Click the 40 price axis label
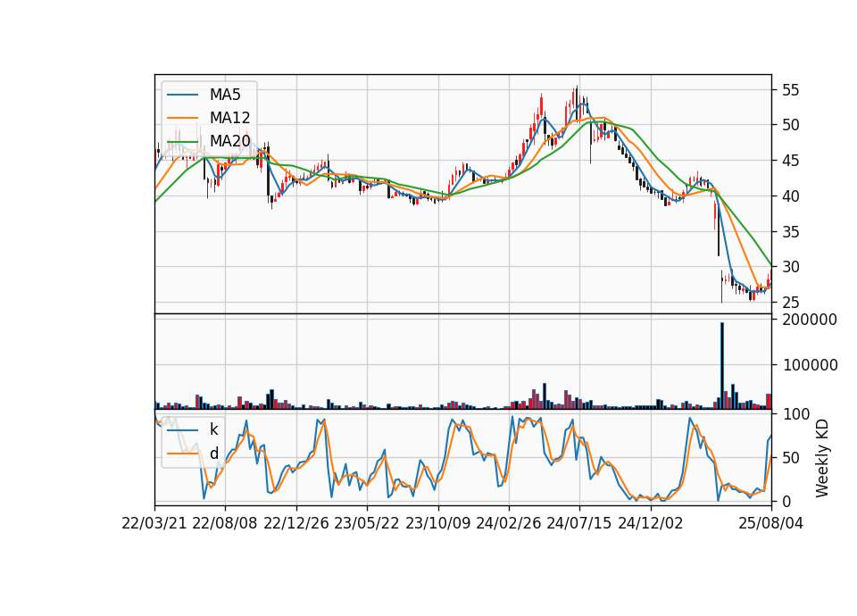Screen dimensions: 857x616 pos(790,196)
